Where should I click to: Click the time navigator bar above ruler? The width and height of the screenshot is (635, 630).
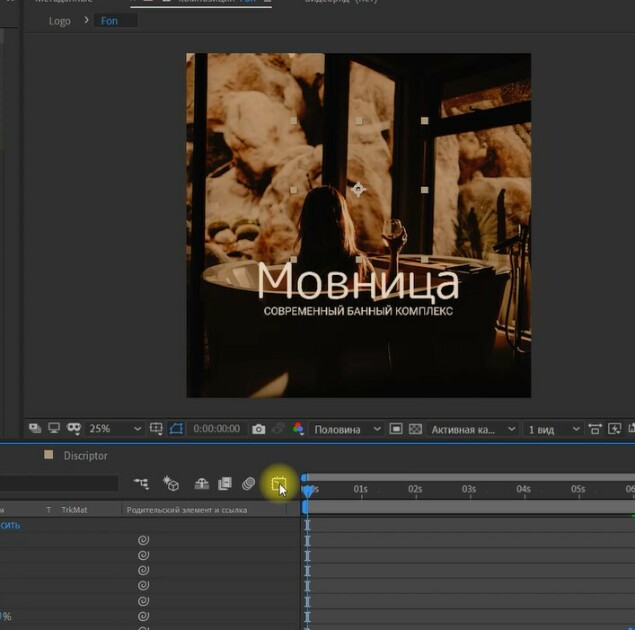click(468, 478)
